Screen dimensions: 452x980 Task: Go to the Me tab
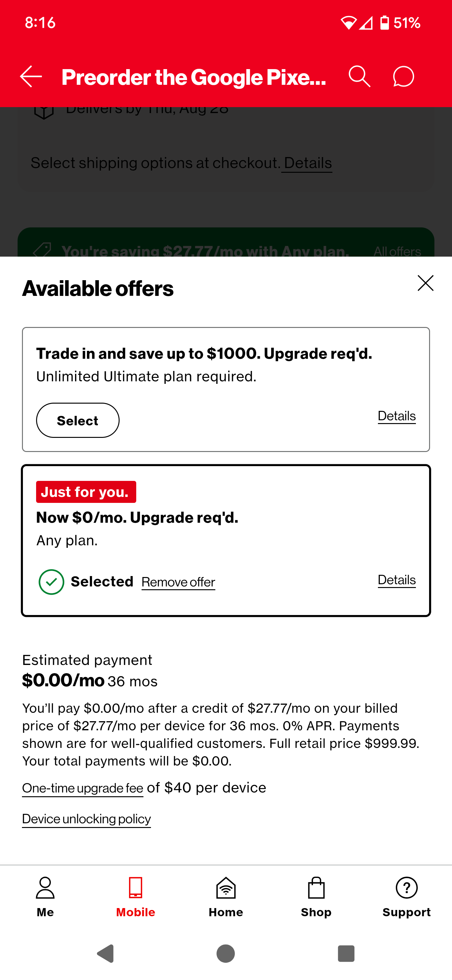click(x=45, y=896)
